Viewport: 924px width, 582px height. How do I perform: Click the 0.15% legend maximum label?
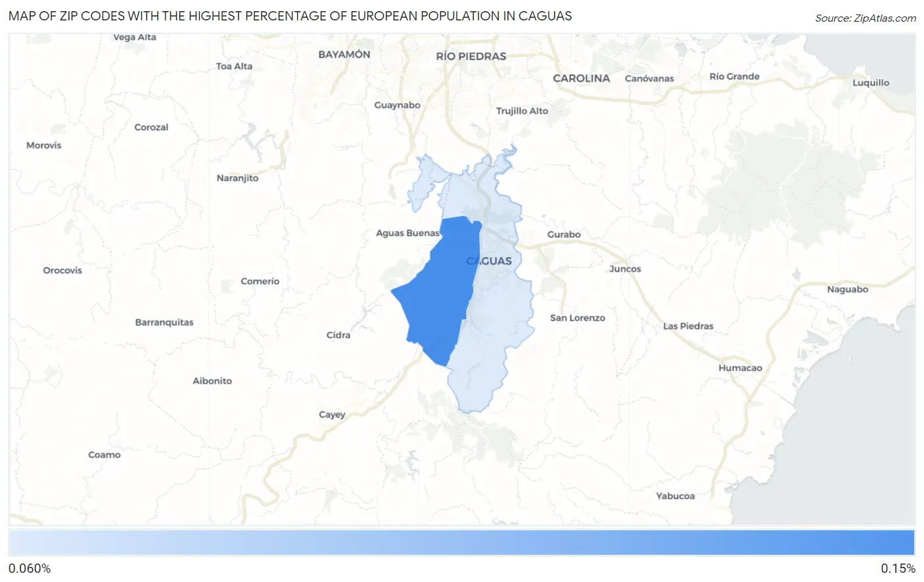pyautogui.click(x=898, y=568)
